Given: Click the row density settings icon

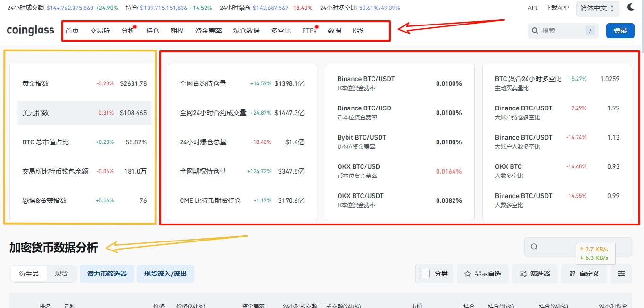Looking at the screenshot, I should (x=621, y=274).
